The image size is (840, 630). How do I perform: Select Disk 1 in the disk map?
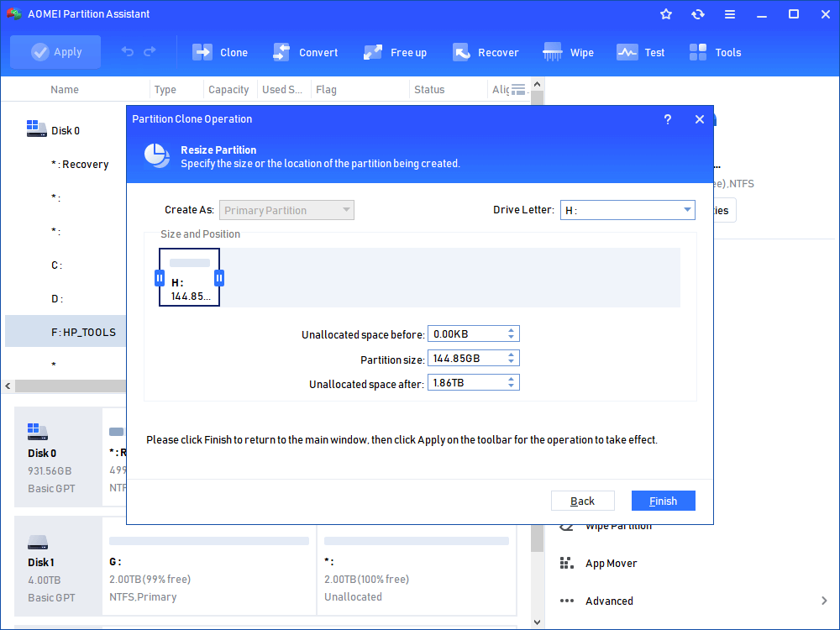click(x=58, y=567)
